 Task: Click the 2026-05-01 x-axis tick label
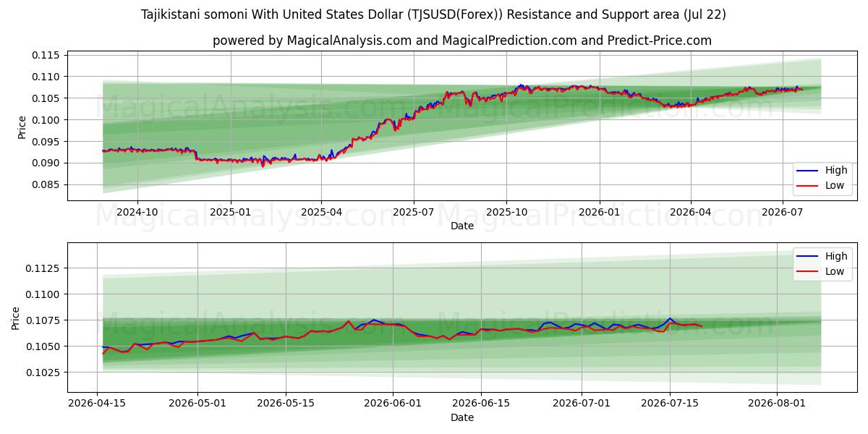(197, 404)
